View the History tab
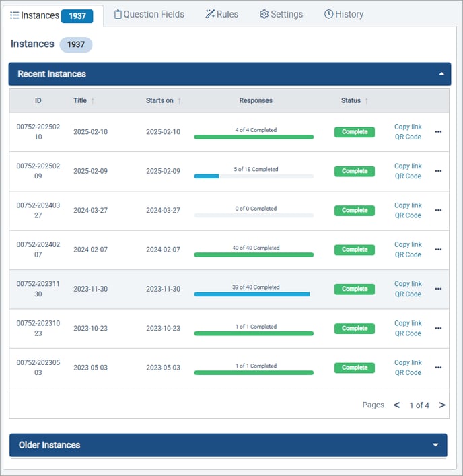The height and width of the screenshot is (476, 463). pos(344,14)
